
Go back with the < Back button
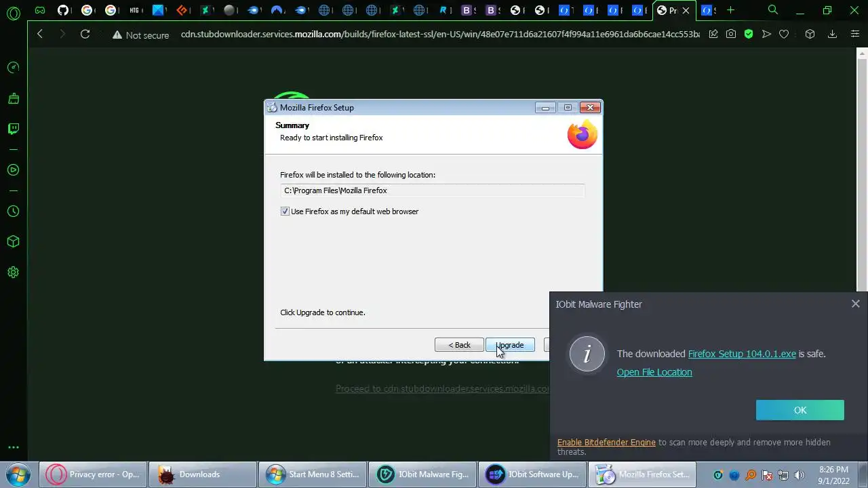pyautogui.click(x=459, y=345)
